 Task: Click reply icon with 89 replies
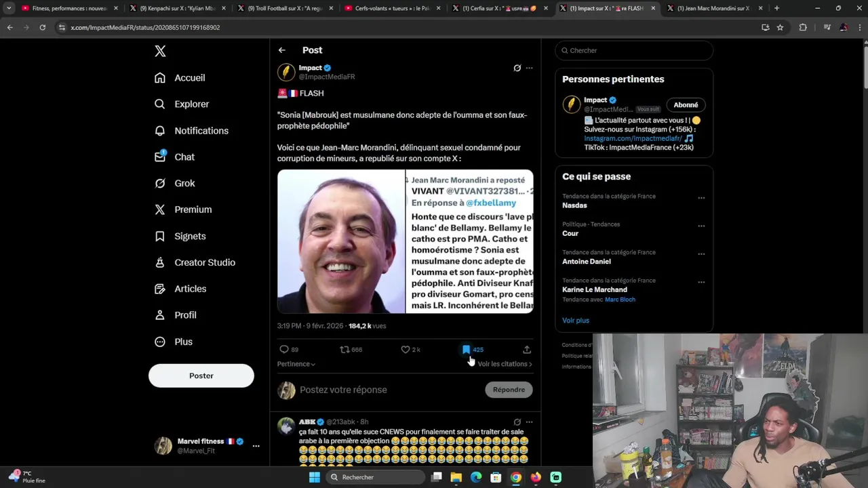[284, 350]
